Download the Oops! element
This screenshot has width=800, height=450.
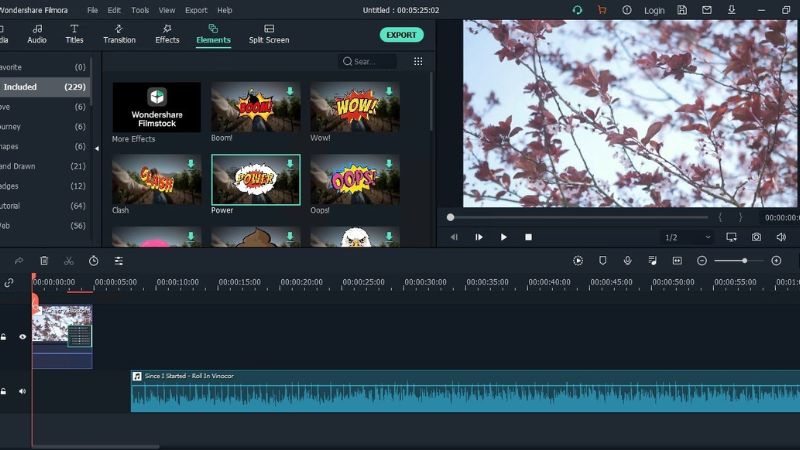(x=389, y=164)
